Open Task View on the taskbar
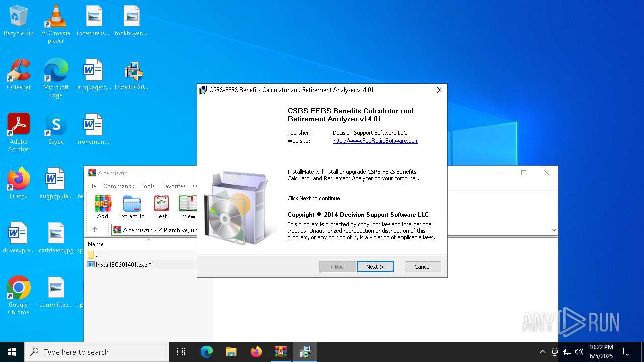 tap(181, 352)
